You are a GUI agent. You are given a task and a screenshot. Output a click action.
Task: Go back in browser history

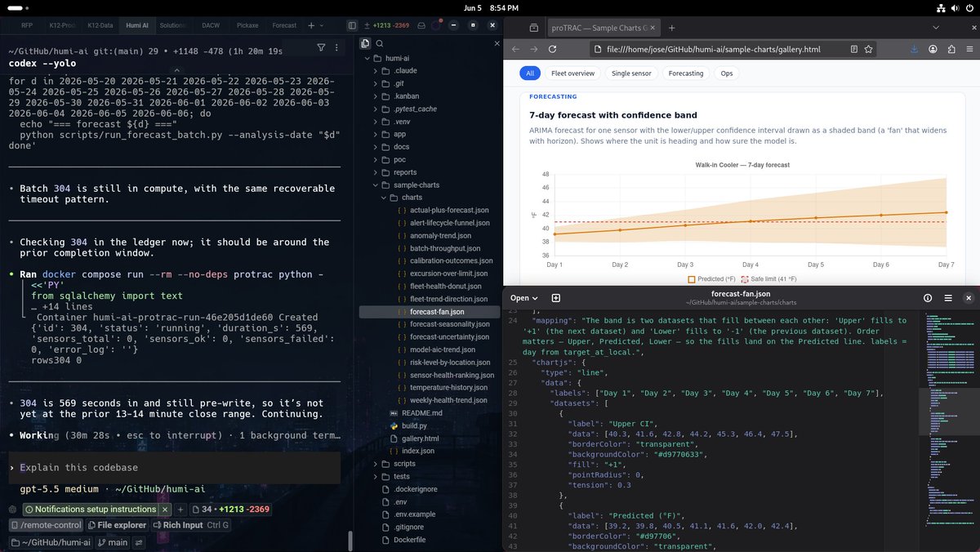515,49
